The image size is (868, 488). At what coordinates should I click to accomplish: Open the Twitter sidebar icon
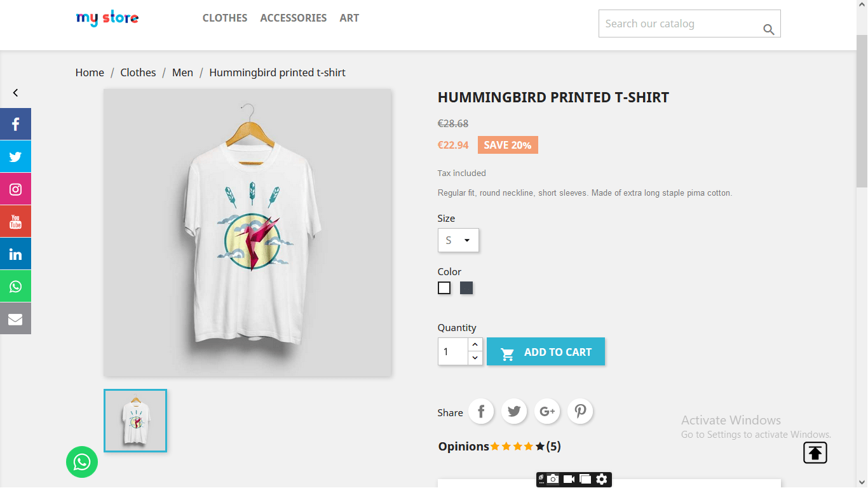(15, 156)
